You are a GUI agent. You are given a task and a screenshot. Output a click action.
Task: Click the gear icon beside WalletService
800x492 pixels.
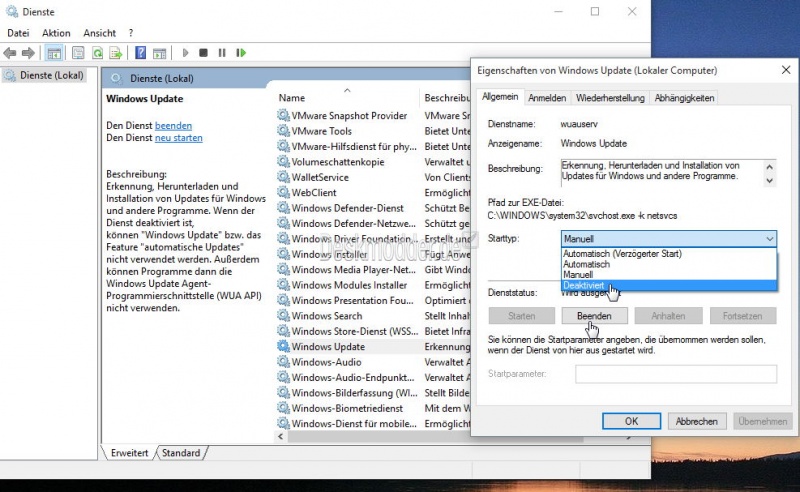[x=283, y=177]
